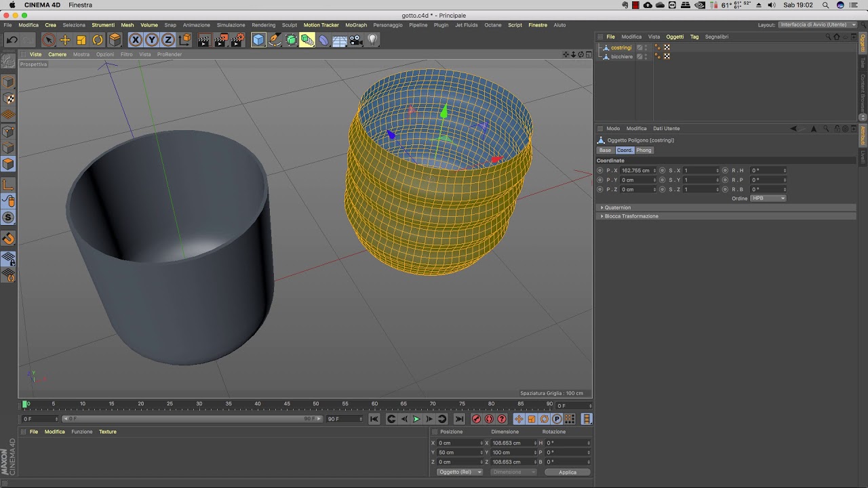Go to start of animation

click(x=374, y=419)
